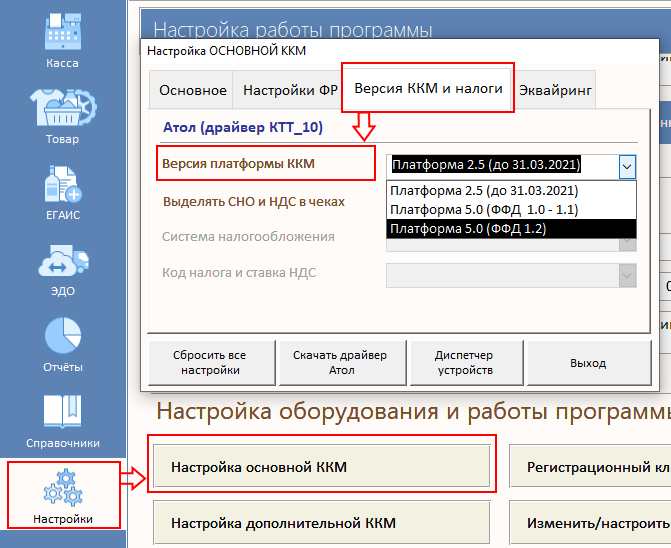
Task: Pick Платформа 5.0 (ФФД 1.2) option
Action: [485, 229]
